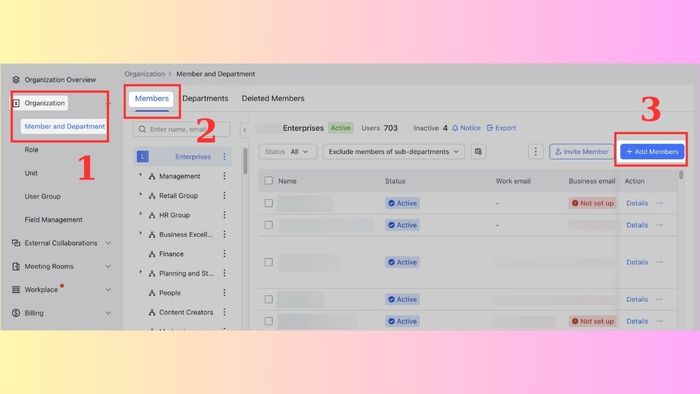This screenshot has width=700, height=394.
Task: Switch to the Members tab
Action: (x=152, y=99)
